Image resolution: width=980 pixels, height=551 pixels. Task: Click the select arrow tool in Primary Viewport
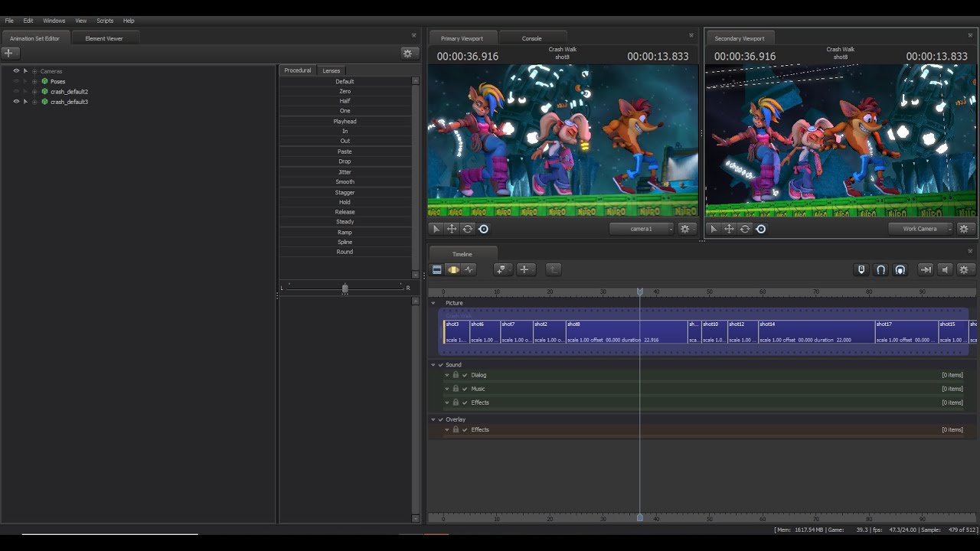click(x=436, y=229)
